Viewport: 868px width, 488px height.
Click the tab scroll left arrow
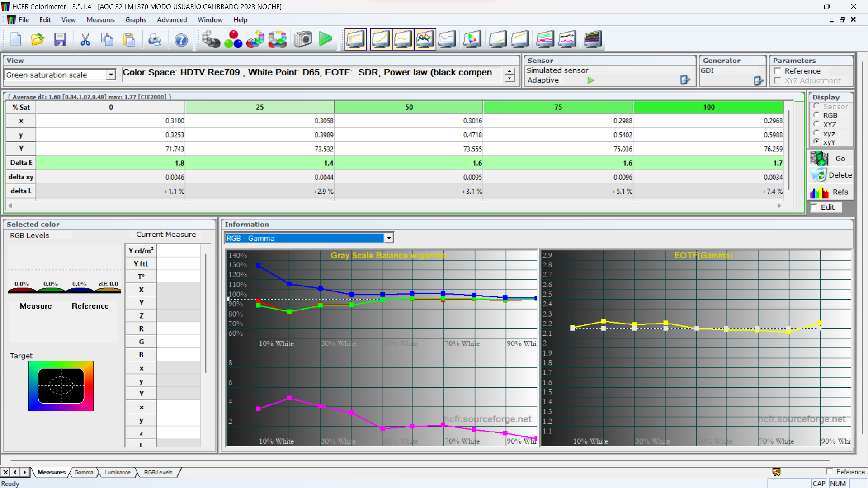[x=15, y=472]
